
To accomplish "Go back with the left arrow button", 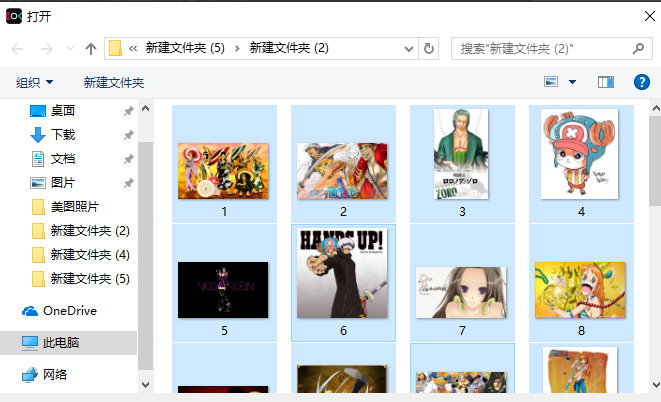I will click(x=17, y=49).
